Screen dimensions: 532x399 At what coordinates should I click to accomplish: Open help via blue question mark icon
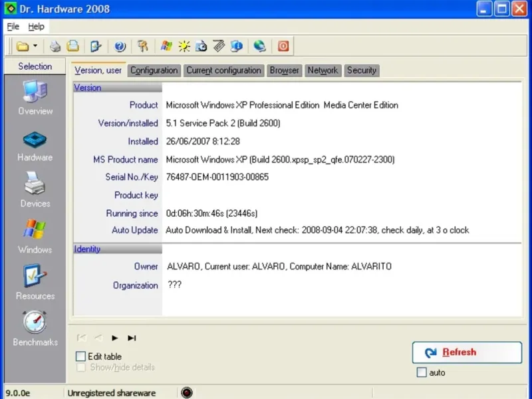(x=120, y=46)
